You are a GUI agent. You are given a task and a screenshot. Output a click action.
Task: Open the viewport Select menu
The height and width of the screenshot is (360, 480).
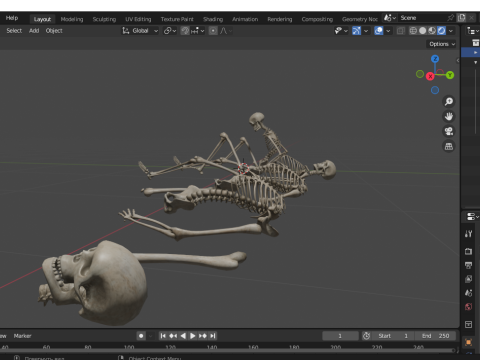coord(14,31)
